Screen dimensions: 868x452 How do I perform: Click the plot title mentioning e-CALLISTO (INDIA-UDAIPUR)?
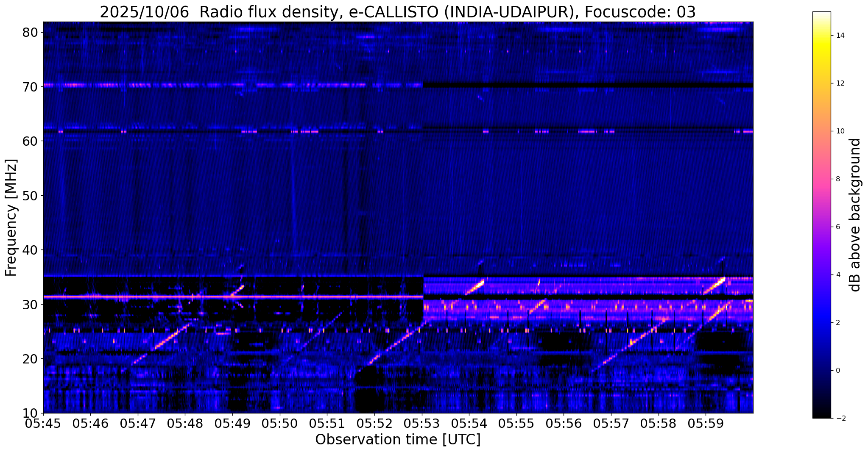tap(398, 12)
